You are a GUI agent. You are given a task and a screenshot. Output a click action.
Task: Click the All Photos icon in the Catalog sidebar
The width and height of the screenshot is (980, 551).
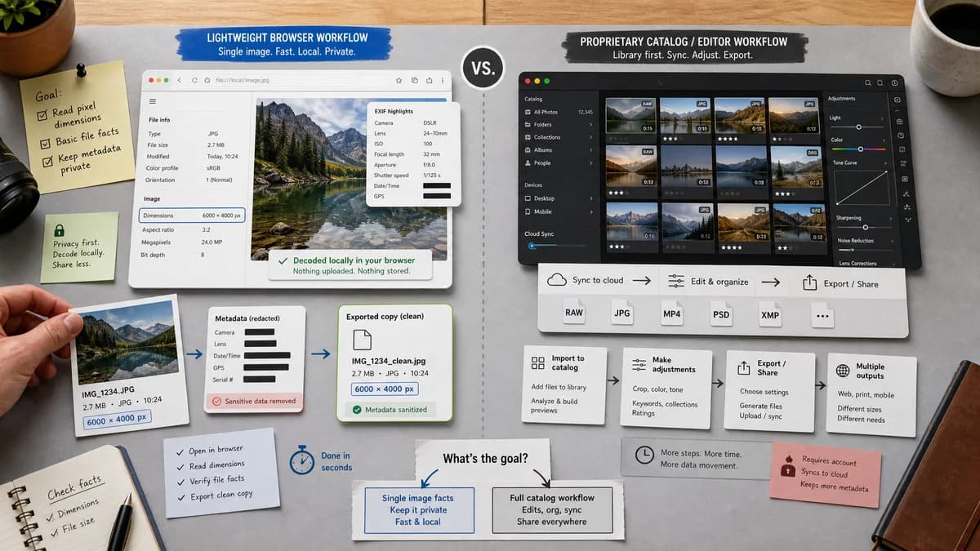click(x=527, y=112)
